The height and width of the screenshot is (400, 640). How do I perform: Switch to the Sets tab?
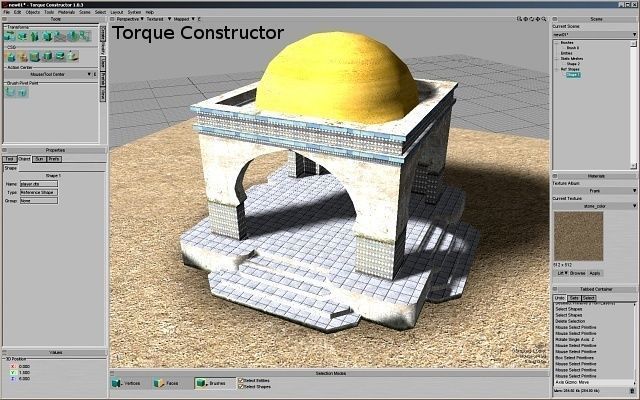(x=574, y=298)
